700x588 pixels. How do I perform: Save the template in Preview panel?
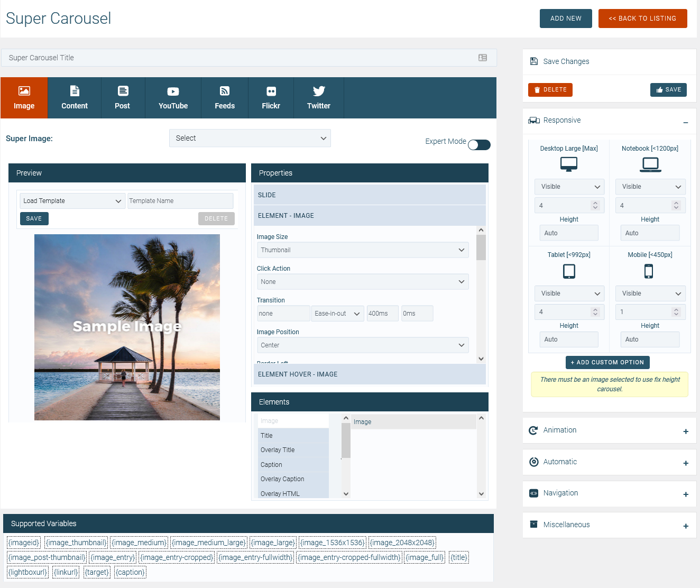34,218
